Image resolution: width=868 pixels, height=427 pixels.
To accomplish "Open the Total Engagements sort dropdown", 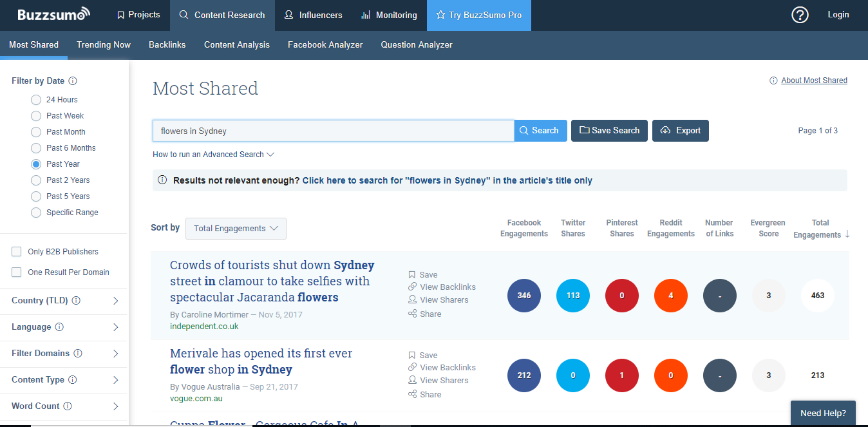I will tap(236, 229).
